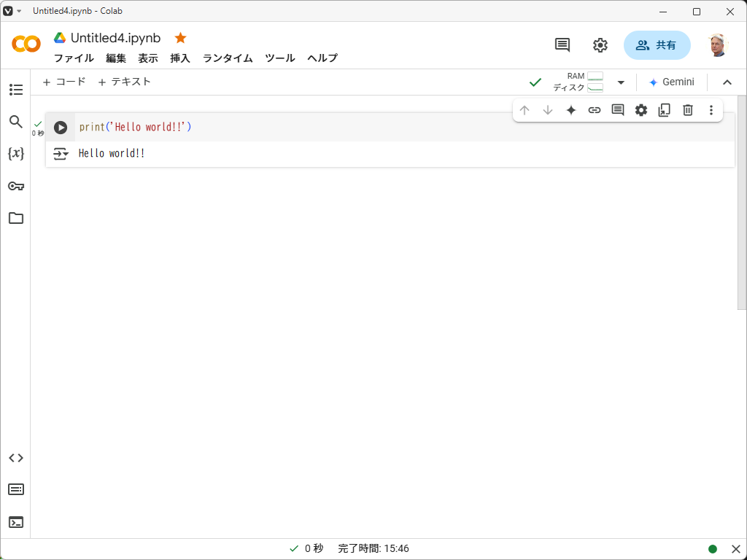Open the Gemini button in toolbar

coord(672,82)
